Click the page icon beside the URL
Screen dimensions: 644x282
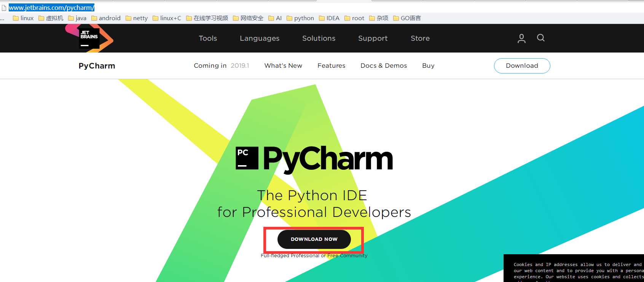point(4,8)
